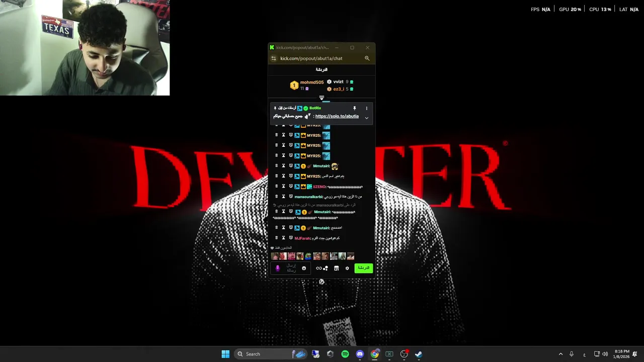The height and width of the screenshot is (362, 644).
Task: Click the MJFarah username in chat
Action: pyautogui.click(x=302, y=238)
